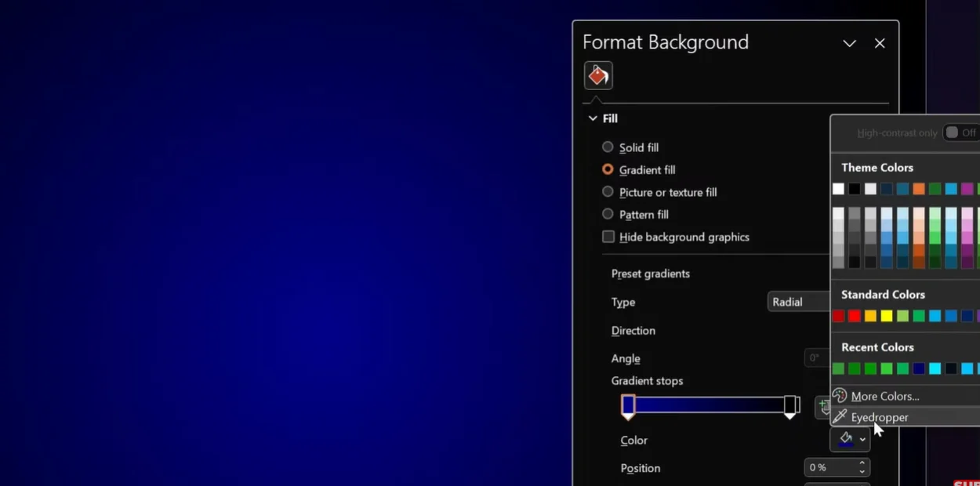The height and width of the screenshot is (486, 980).
Task: Select the Solid fill radio button
Action: (x=608, y=147)
